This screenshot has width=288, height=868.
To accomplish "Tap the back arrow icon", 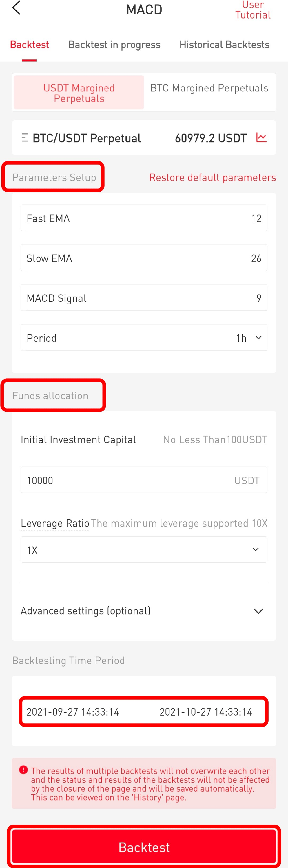I will coord(16,8).
